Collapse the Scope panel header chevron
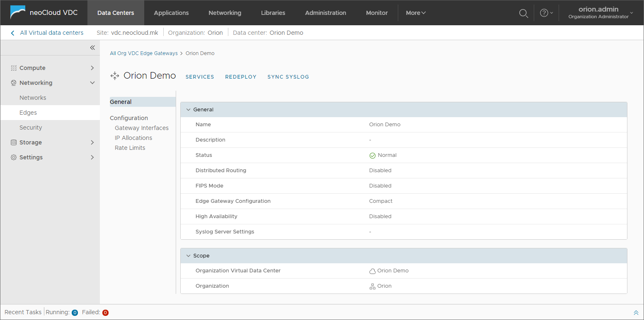 pyautogui.click(x=189, y=256)
